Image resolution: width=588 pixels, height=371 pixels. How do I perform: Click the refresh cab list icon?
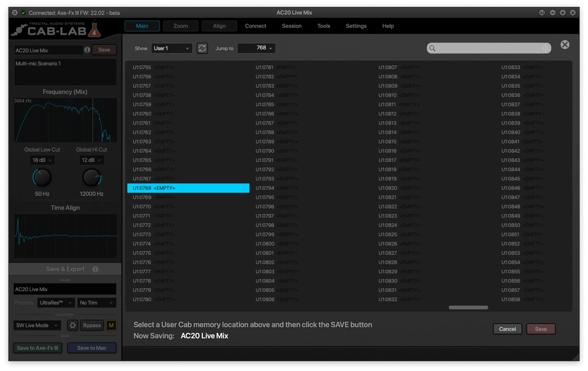202,48
